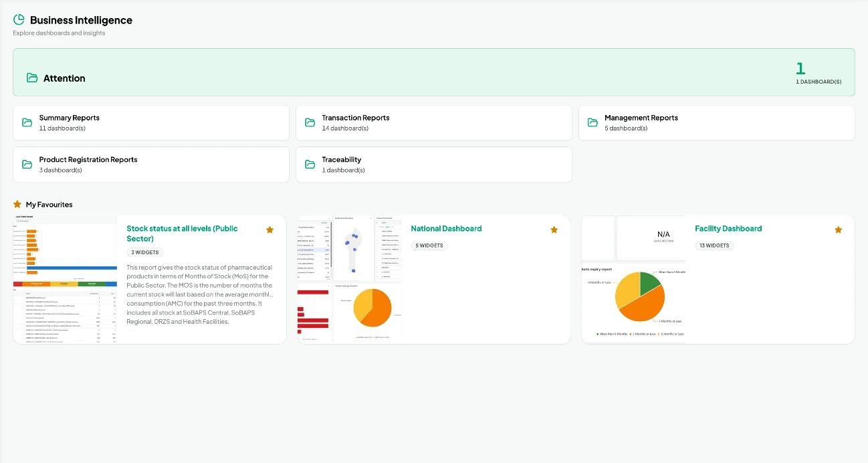Image resolution: width=868 pixels, height=463 pixels.
Task: Open the Transaction Reports category
Action: tap(434, 123)
